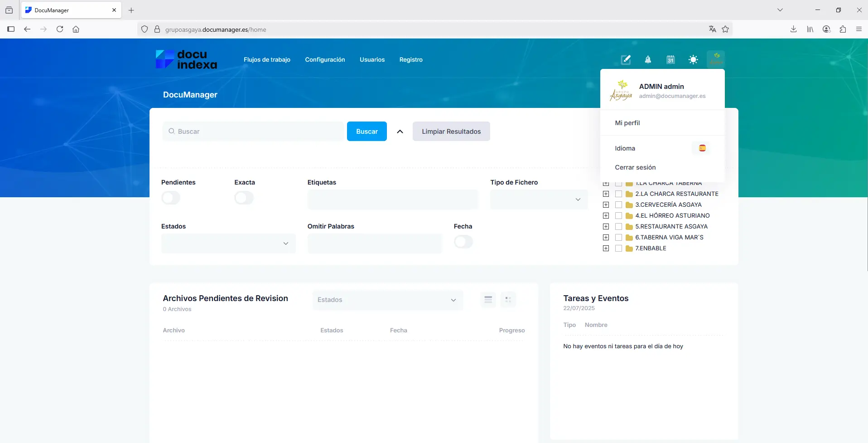Click the docu indexa logo
Viewport: 868px width, 443px height.
point(186,60)
